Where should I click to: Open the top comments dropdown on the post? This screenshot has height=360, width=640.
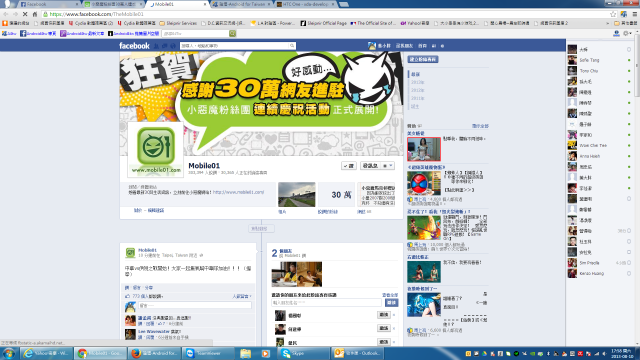pyautogui.click(x=242, y=296)
